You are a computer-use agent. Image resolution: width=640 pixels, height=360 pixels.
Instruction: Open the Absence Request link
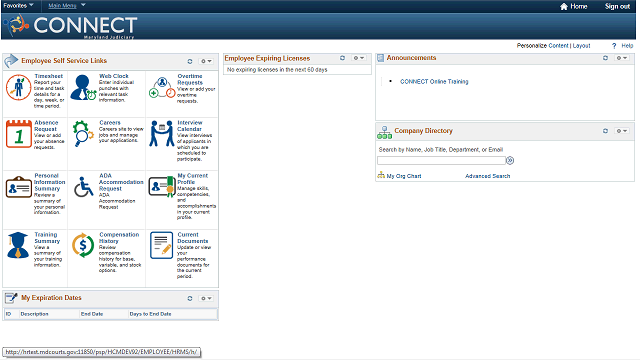click(x=46, y=126)
